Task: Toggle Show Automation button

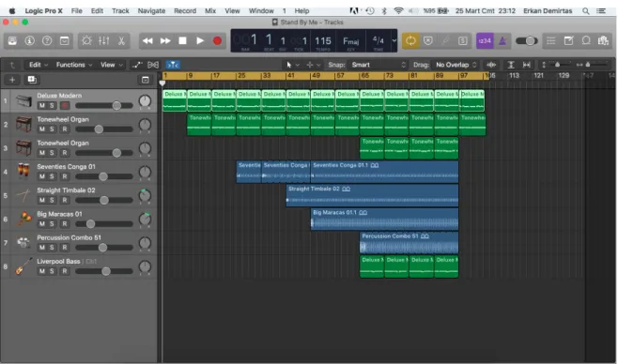Action: tap(137, 65)
